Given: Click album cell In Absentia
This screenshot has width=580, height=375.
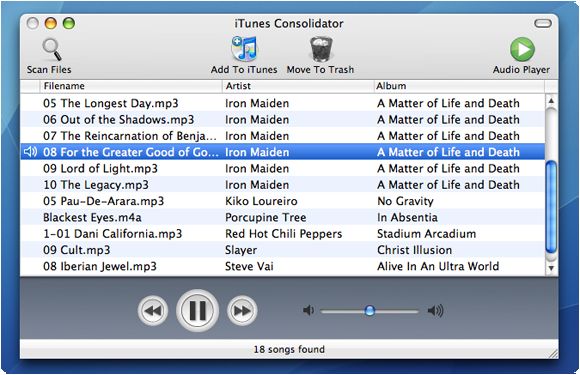Looking at the screenshot, I should pyautogui.click(x=407, y=217).
